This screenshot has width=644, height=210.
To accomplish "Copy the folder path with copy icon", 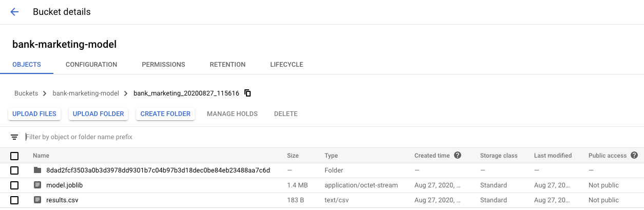I will 248,93.
